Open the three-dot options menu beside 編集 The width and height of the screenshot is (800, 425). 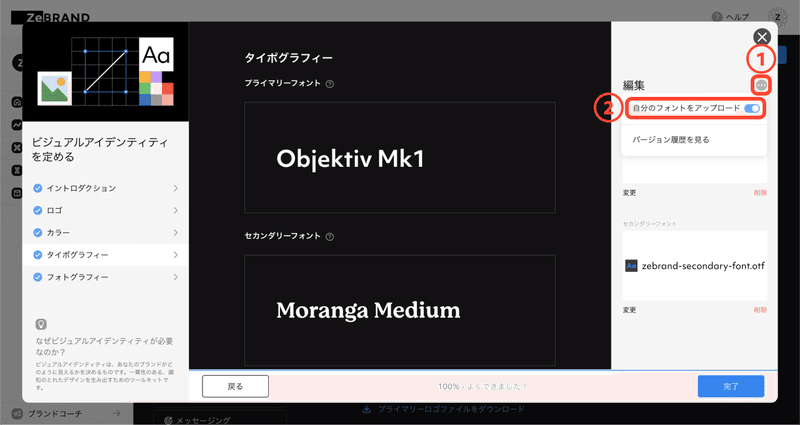coord(761,85)
